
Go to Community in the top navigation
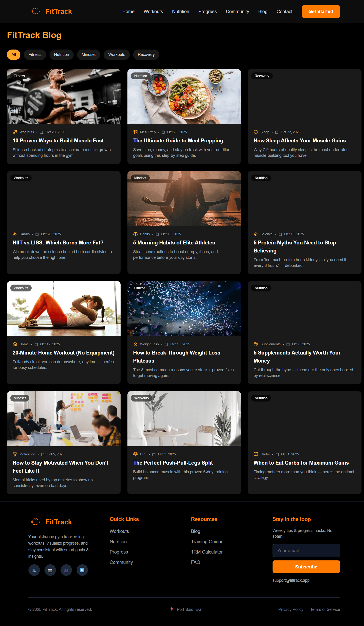[237, 11]
